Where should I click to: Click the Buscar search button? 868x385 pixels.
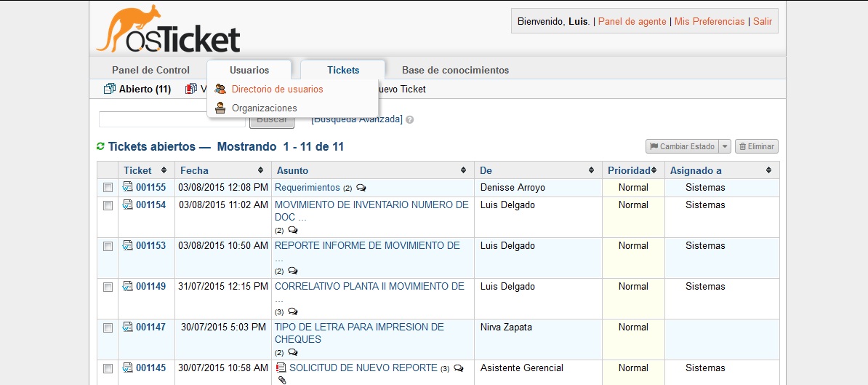[x=272, y=119]
